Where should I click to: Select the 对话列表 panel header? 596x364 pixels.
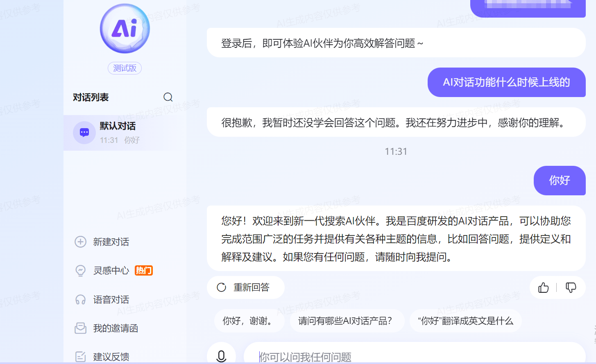pos(91,97)
